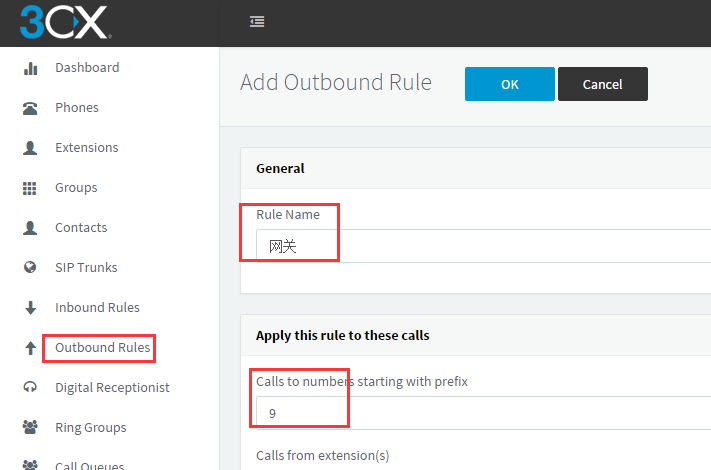Cancel adding the outbound rule
The width and height of the screenshot is (711, 470).
tap(603, 84)
